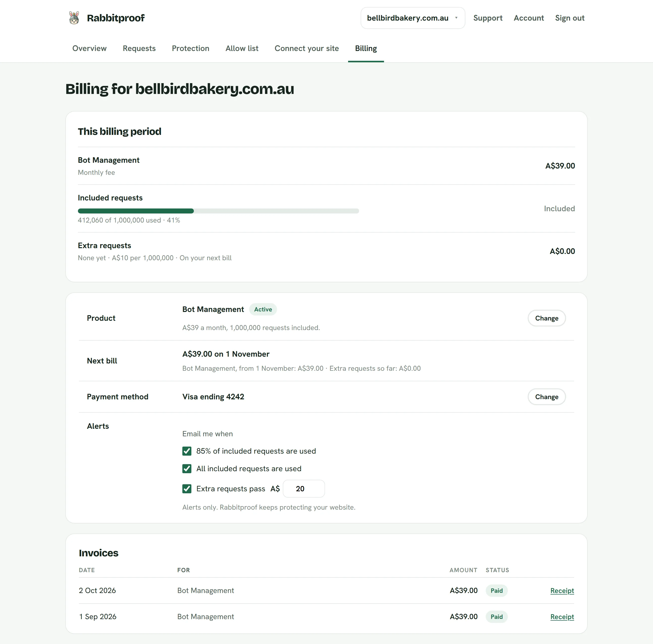
Task: Click the 'This billing period' heading
Action: pyautogui.click(x=119, y=132)
